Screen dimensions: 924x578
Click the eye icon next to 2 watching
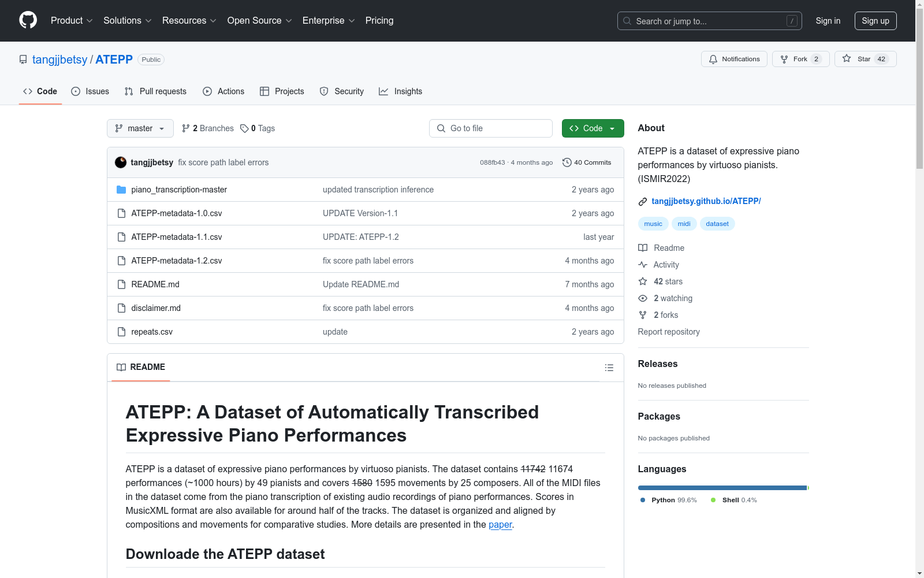(x=643, y=298)
